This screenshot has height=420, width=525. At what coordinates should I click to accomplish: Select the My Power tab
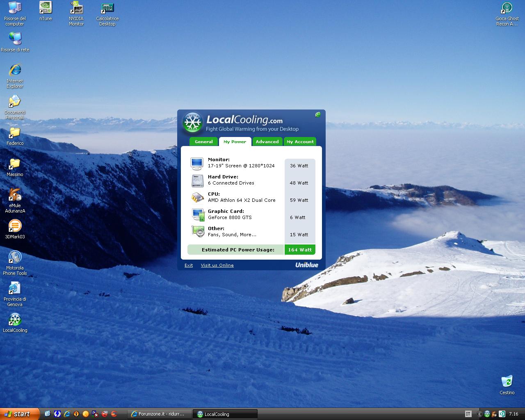coord(235,142)
